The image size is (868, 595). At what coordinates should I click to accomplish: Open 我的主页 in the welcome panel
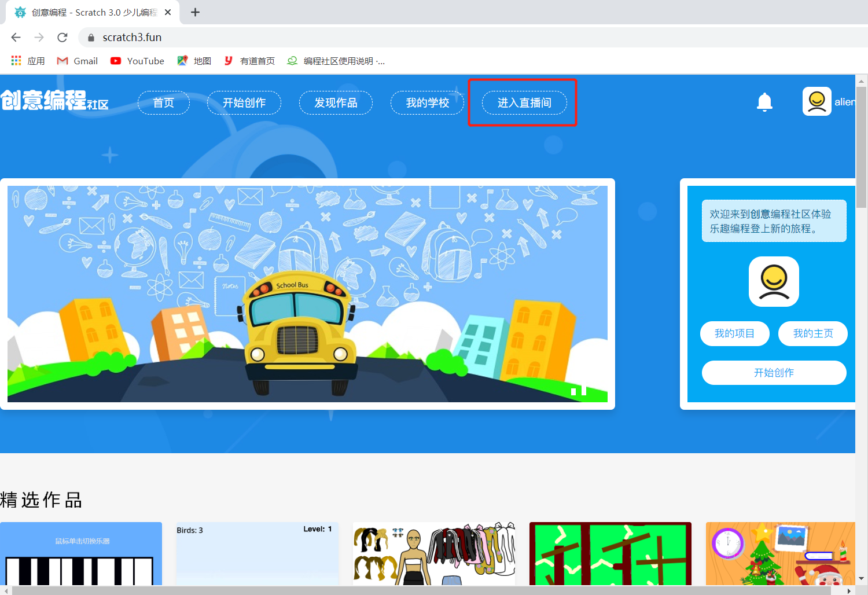tap(813, 333)
